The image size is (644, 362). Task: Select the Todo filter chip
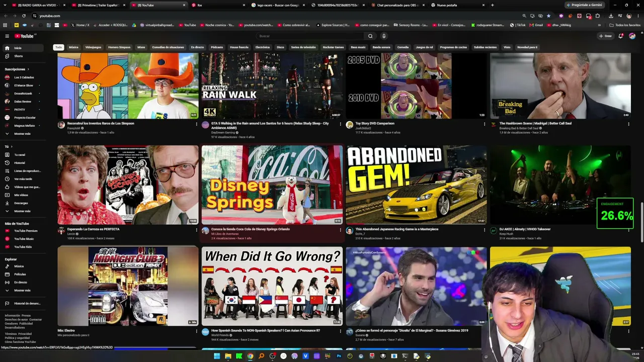58,47
